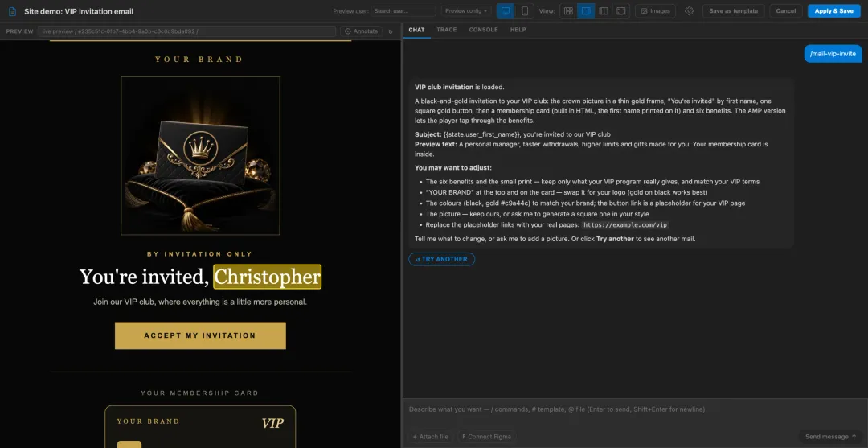Click BY INVITATION ONLY text

200,254
